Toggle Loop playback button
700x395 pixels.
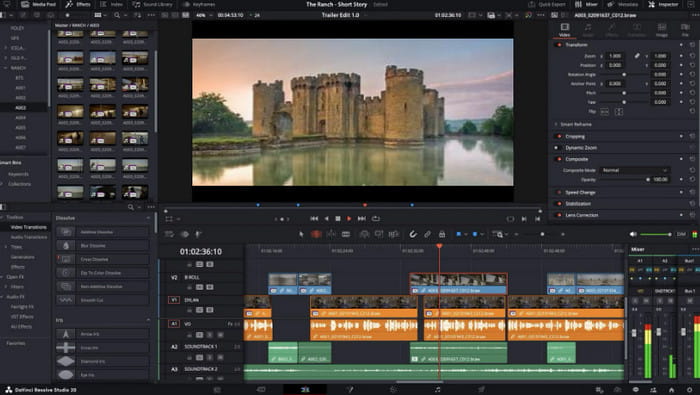pyautogui.click(x=376, y=219)
